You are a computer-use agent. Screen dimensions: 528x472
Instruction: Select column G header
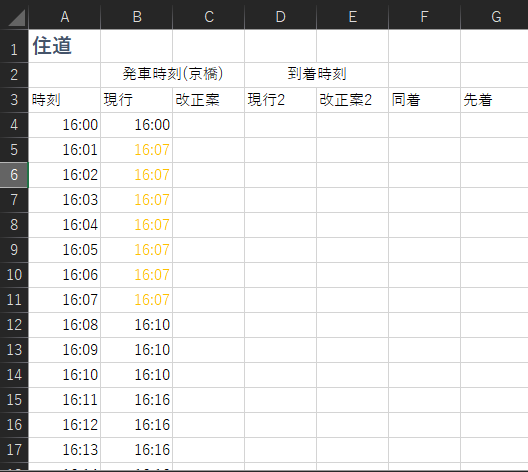click(495, 17)
